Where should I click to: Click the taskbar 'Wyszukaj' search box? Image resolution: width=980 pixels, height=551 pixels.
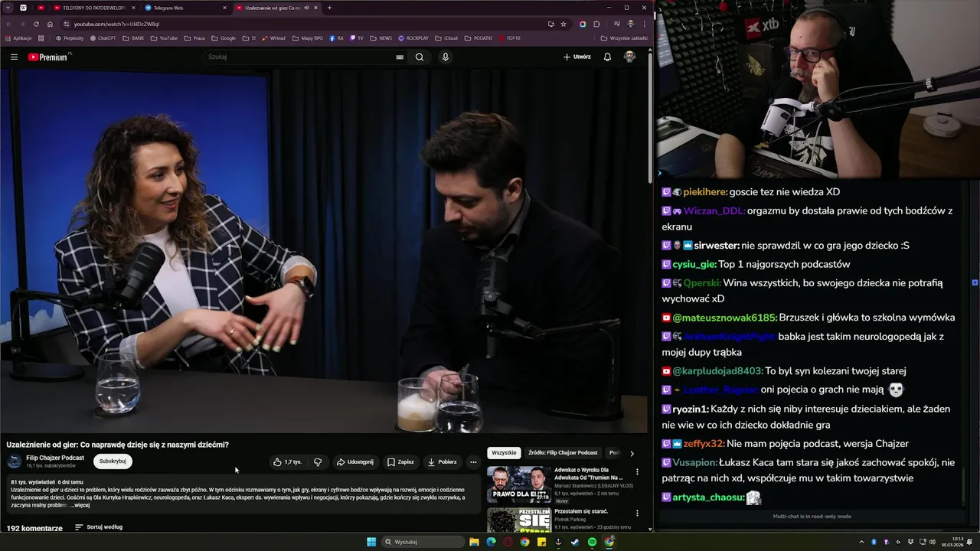tap(423, 542)
